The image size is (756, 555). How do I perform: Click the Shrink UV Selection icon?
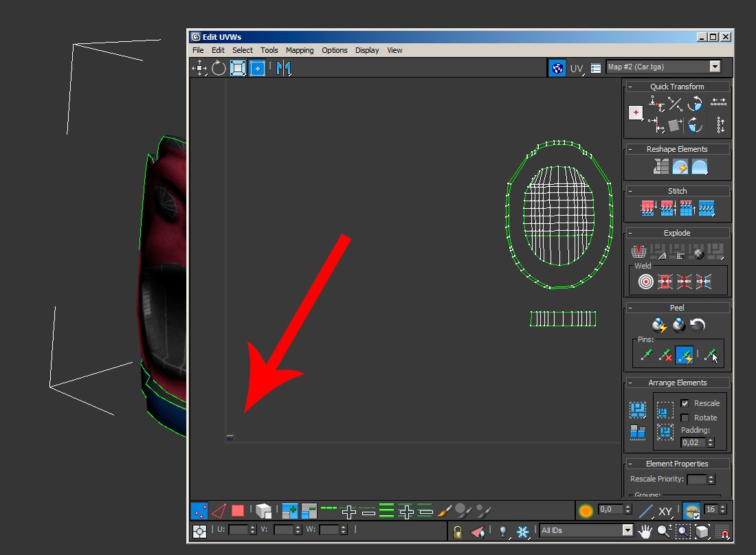(309, 510)
